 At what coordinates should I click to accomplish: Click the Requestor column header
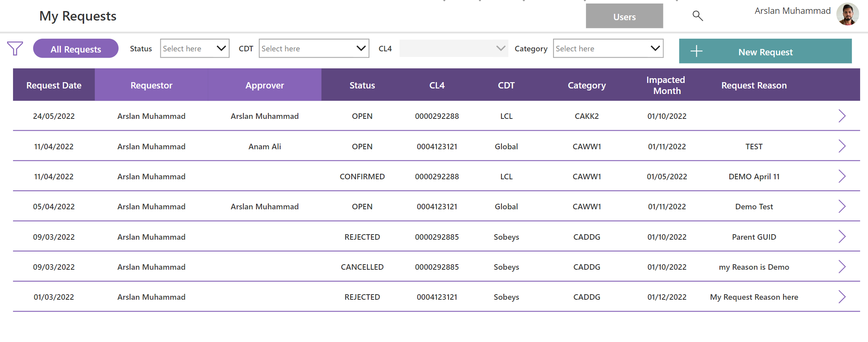coord(151,85)
